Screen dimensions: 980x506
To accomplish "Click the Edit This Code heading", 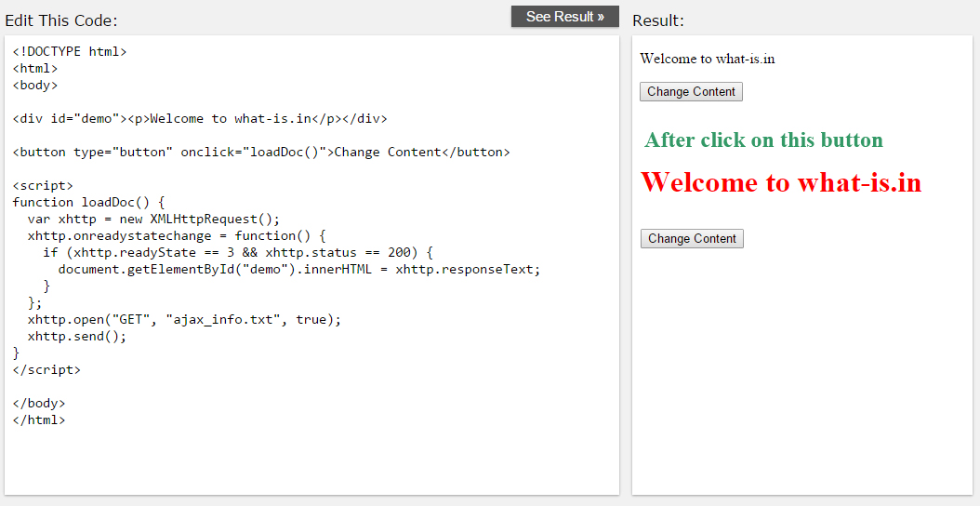I will click(61, 20).
